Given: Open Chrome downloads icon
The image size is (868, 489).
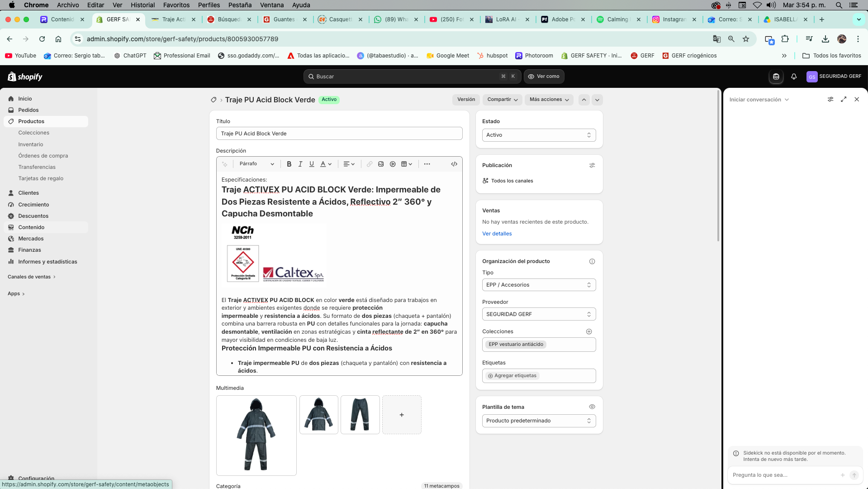Looking at the screenshot, I should click(x=825, y=39).
